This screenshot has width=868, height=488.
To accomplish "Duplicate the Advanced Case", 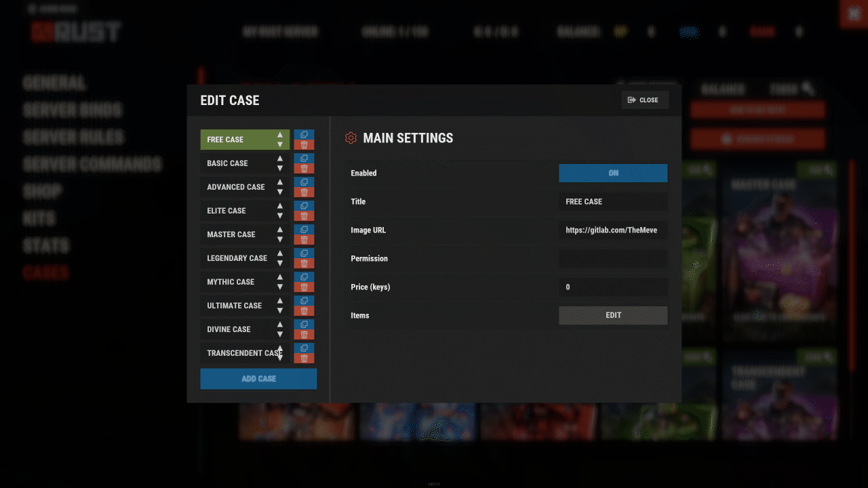I will point(304,182).
